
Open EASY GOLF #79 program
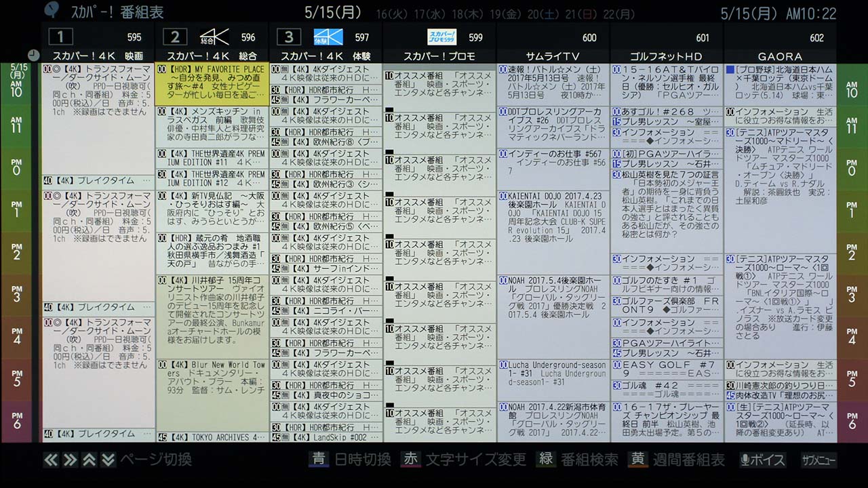(667, 369)
